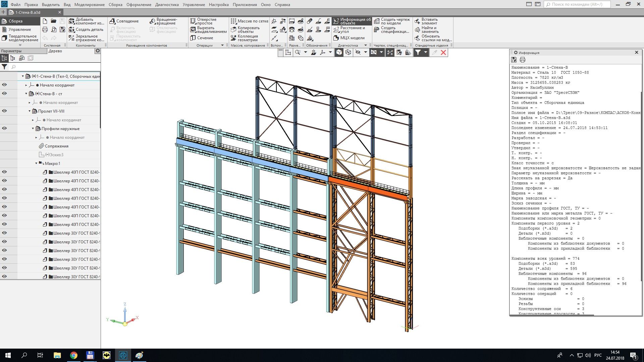Image resolution: width=644 pixels, height=362 pixels.
Task: Open tree panel settings gear
Action: click(x=98, y=51)
